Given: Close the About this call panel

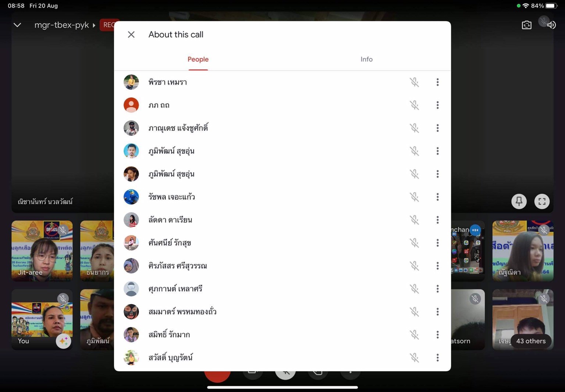Looking at the screenshot, I should pos(131,35).
